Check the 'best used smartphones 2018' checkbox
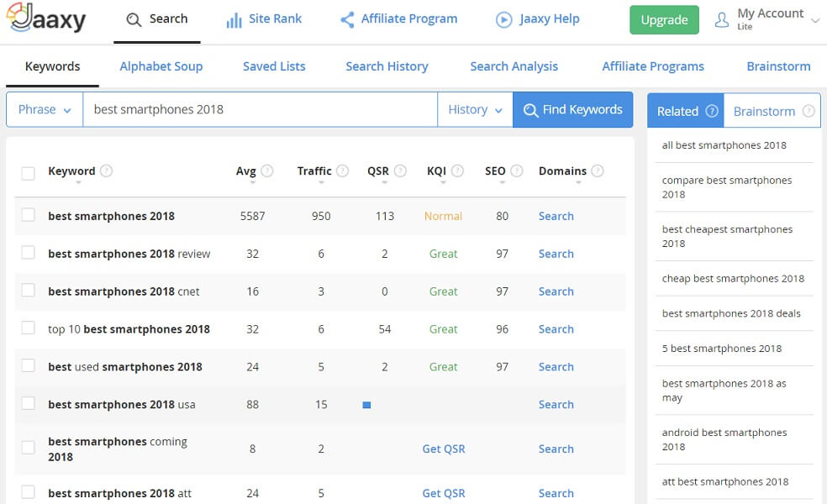 (28, 366)
